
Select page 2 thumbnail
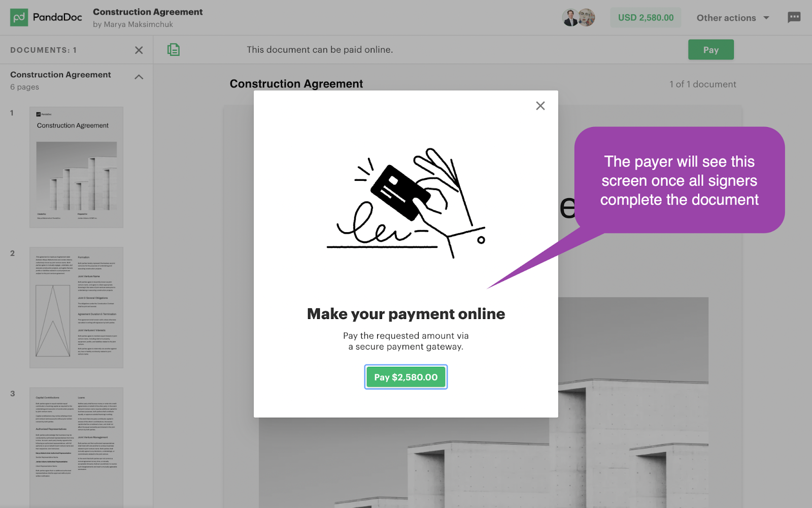click(76, 307)
